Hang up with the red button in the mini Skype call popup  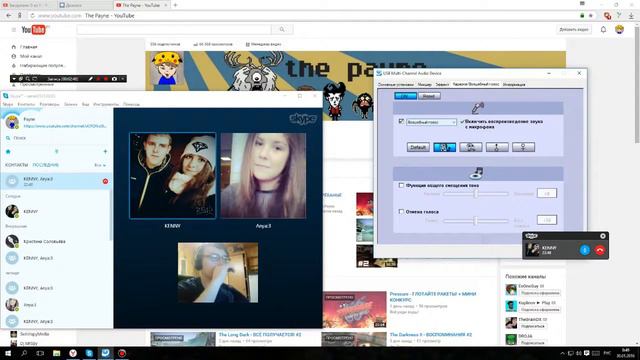[600, 250]
